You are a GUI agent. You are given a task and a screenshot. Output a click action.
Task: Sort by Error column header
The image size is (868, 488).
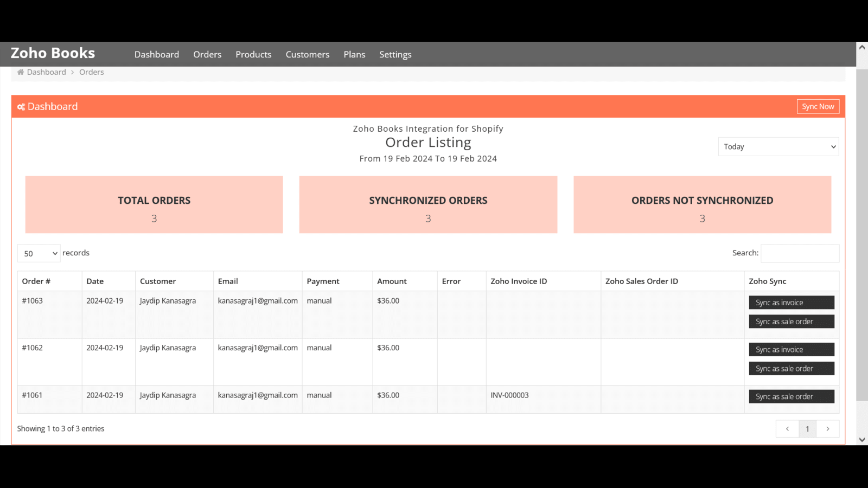462,281
